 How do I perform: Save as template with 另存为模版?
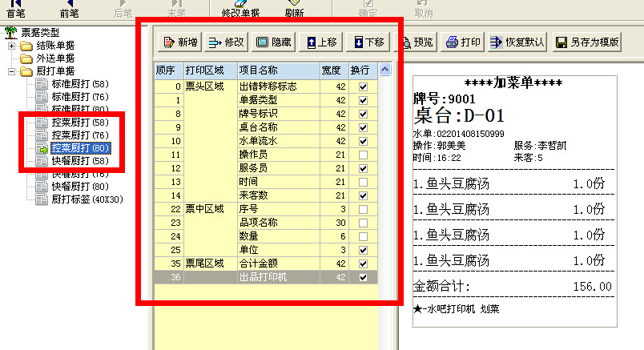tap(587, 42)
